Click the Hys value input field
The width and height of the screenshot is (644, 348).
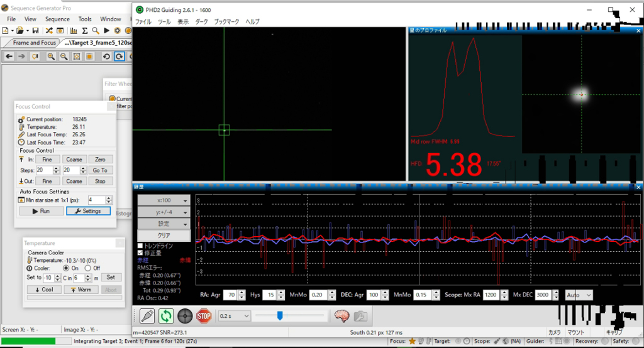pyautogui.click(x=270, y=295)
